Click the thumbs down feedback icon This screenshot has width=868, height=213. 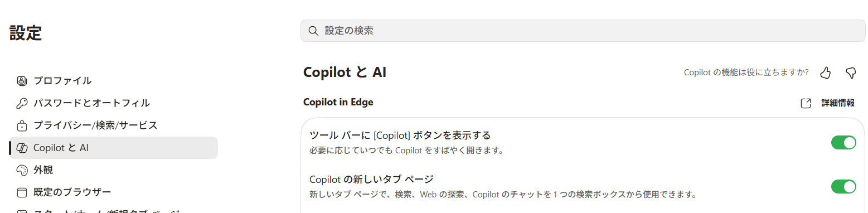(851, 72)
